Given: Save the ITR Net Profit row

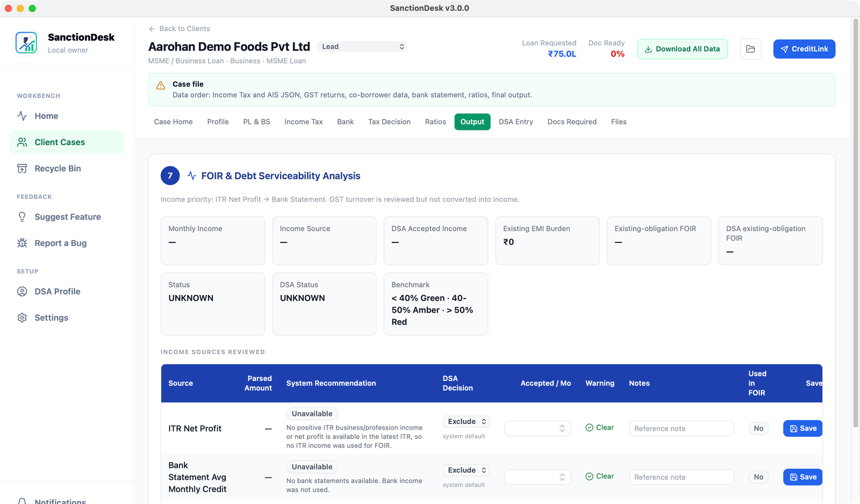Looking at the screenshot, I should coord(802,428).
